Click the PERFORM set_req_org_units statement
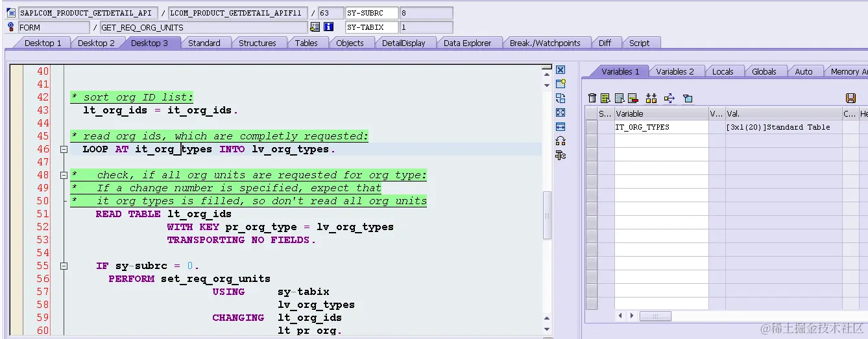 [189, 279]
